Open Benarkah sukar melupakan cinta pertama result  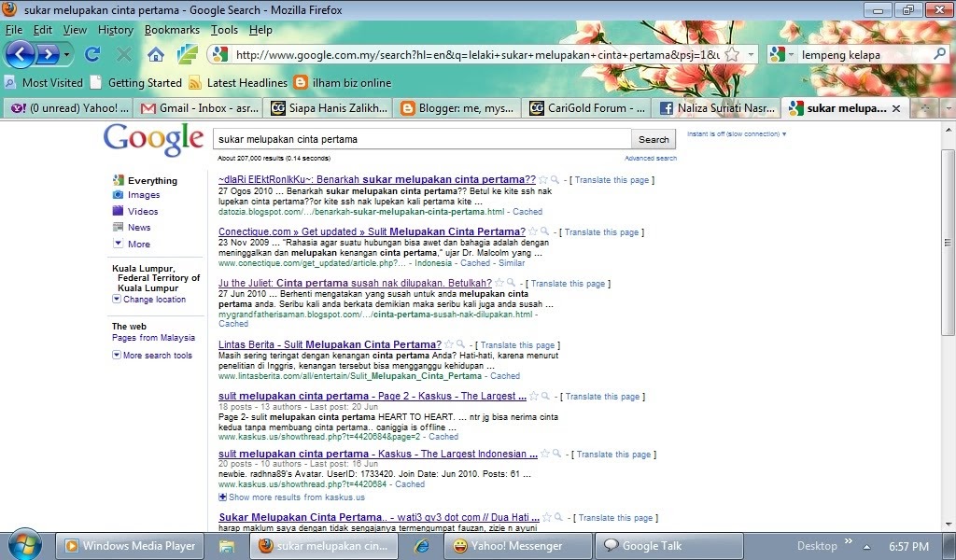[377, 180]
